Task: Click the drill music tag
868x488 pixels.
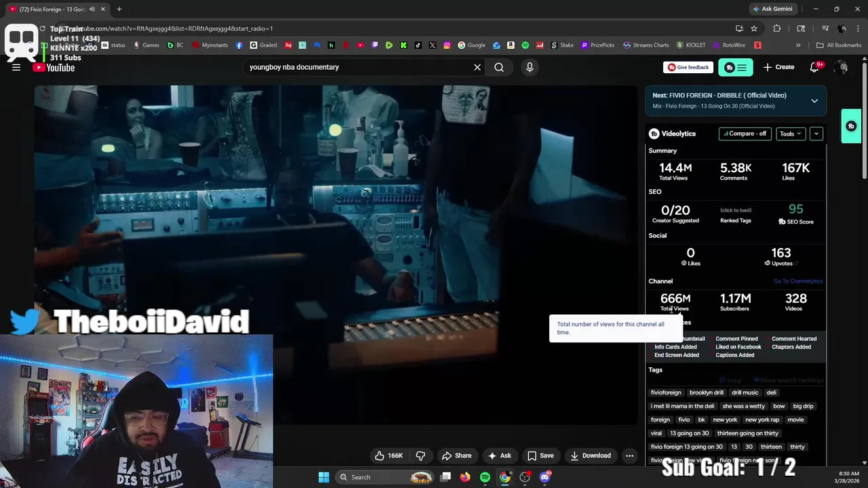Action: pos(745,392)
